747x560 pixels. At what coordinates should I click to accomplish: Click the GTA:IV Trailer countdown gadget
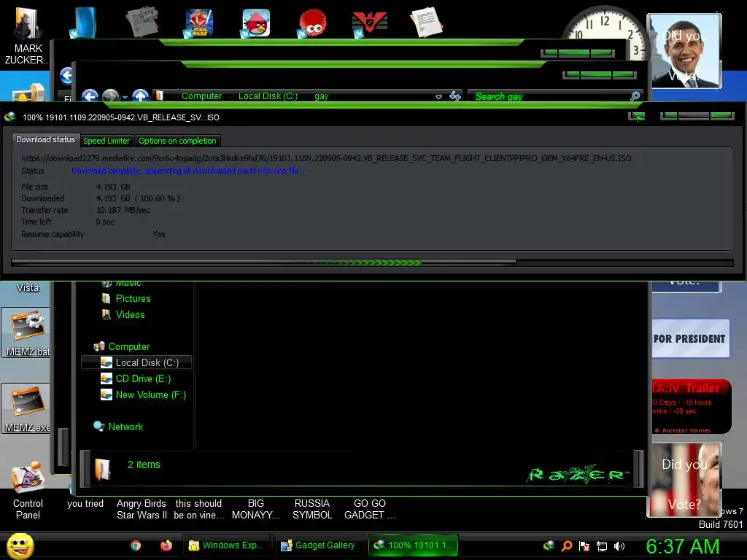(x=691, y=407)
